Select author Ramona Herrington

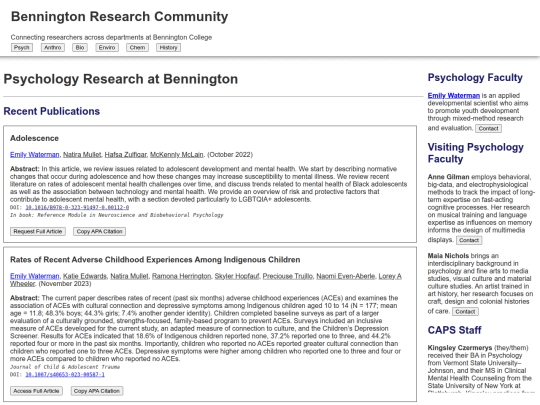[181, 276]
